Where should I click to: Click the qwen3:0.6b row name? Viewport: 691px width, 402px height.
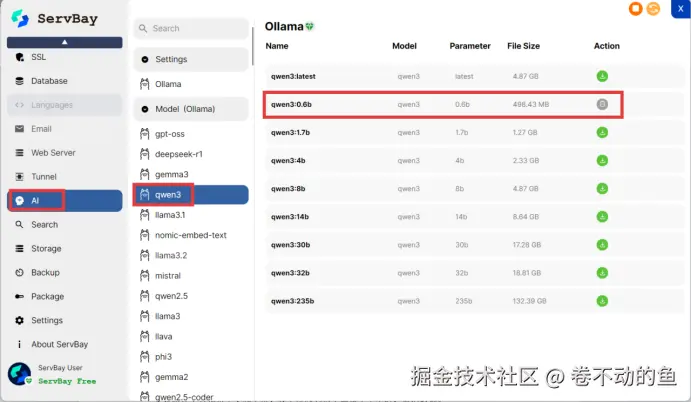point(291,104)
